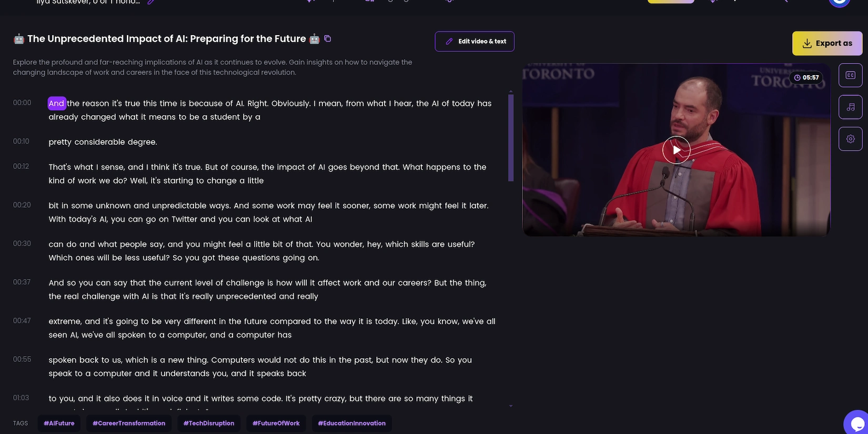This screenshot has height=434, width=868.
Task: Copy the video title with copy icon
Action: [327, 38]
